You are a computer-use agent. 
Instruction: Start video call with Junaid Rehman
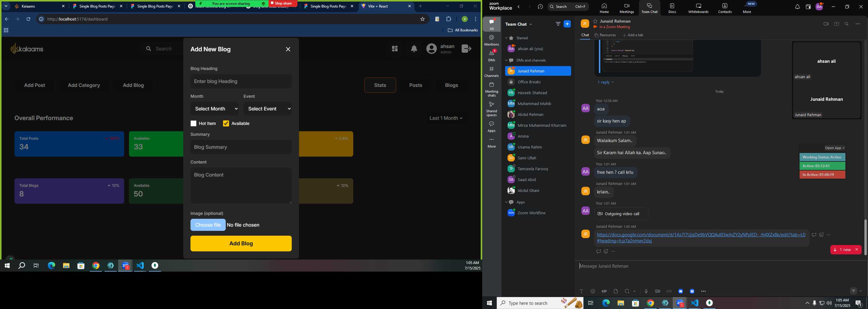pyautogui.click(x=826, y=24)
